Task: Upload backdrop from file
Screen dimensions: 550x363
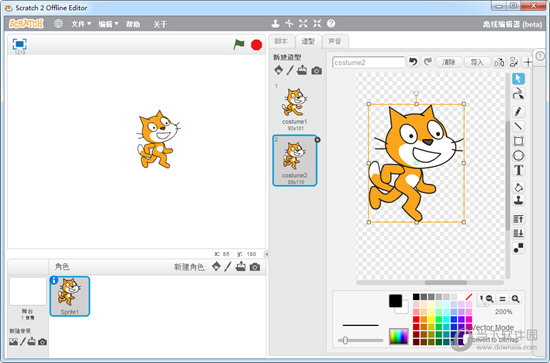Action: tap(32, 341)
